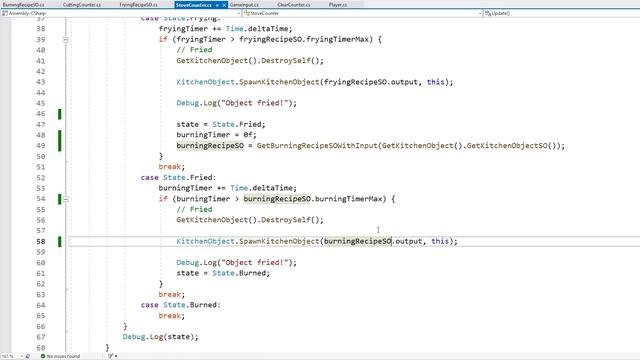The width and height of the screenshot is (640, 360).
Task: Open the CuttingCounter.cs tab
Action: [82, 4]
